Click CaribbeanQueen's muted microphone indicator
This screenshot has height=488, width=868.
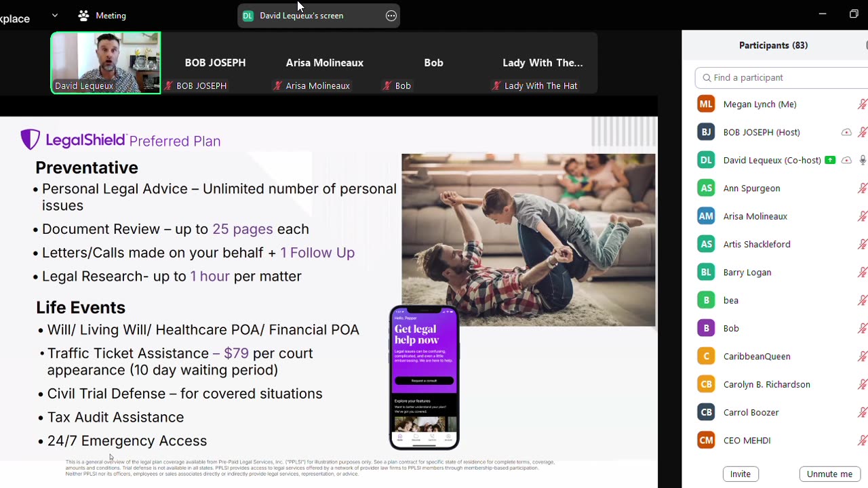pos(863,356)
